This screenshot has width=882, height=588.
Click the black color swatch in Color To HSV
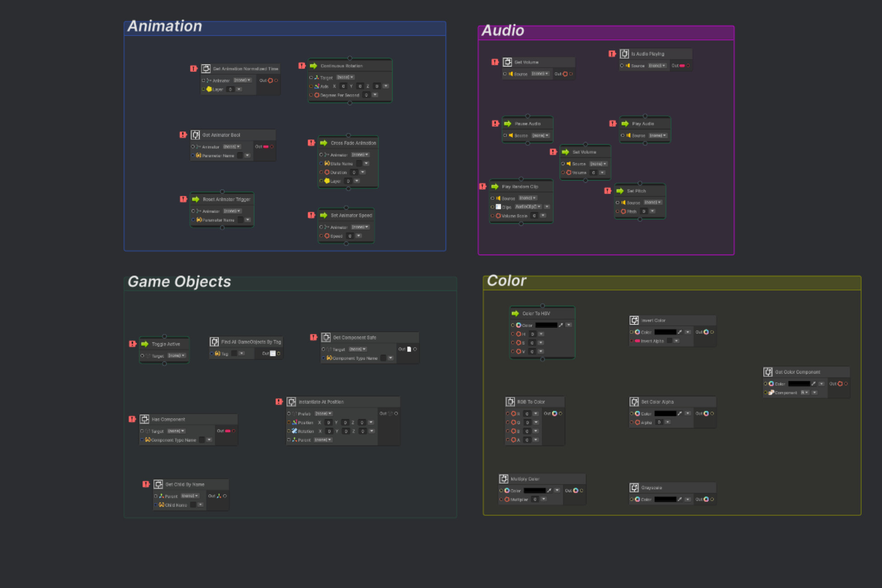point(546,325)
